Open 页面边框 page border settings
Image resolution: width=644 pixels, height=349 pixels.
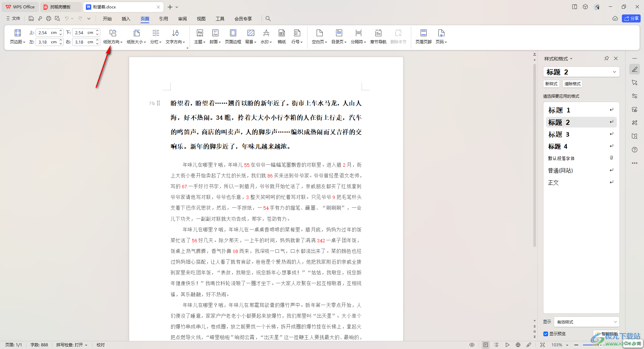233,36
